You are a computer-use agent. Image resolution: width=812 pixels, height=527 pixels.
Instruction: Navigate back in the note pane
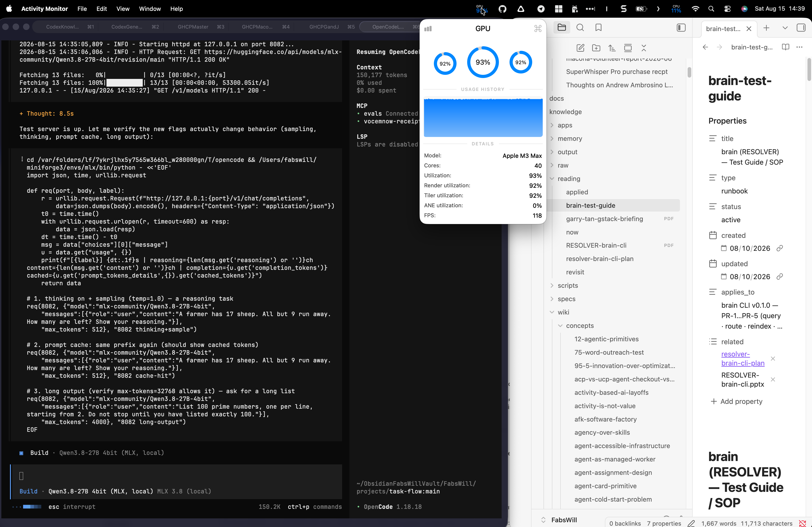705,47
